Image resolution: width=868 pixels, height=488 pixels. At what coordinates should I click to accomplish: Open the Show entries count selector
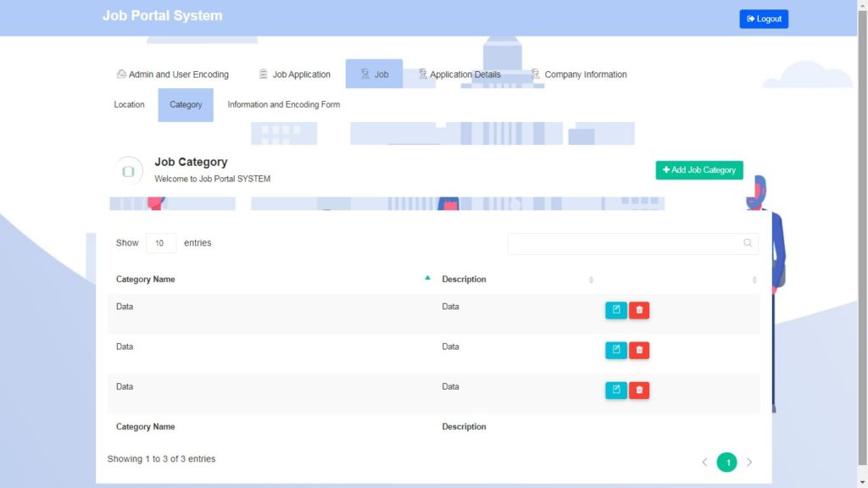[x=161, y=243]
